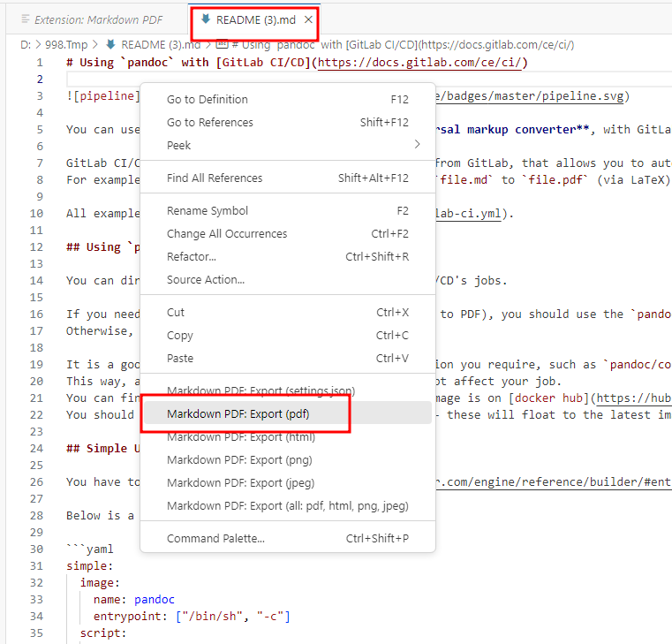Click line number 24 in gutter
This screenshot has height=644, width=672.
[x=36, y=449]
